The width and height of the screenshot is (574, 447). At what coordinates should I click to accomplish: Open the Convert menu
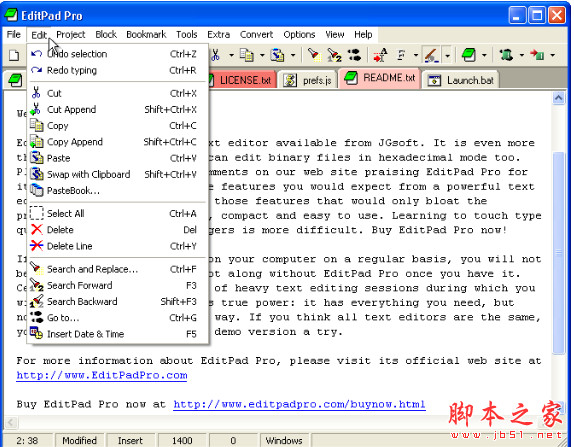coord(257,34)
